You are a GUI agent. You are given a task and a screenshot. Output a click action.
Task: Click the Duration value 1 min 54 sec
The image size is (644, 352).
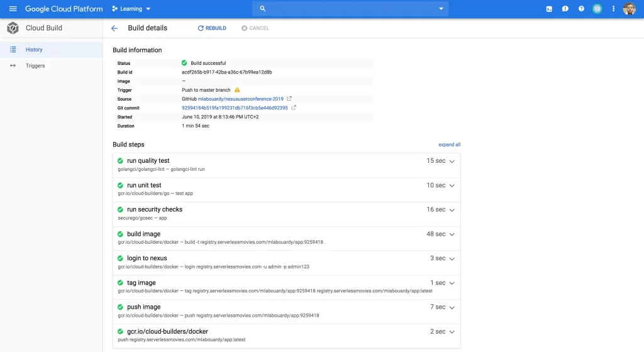click(196, 126)
